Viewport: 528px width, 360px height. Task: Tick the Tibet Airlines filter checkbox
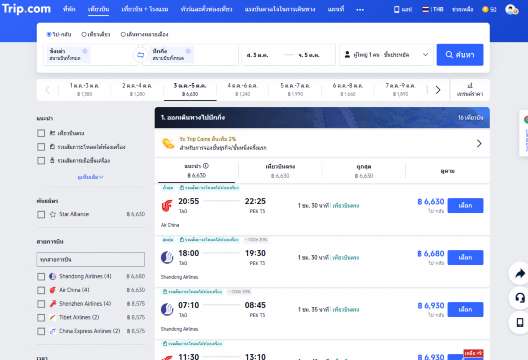41,318
